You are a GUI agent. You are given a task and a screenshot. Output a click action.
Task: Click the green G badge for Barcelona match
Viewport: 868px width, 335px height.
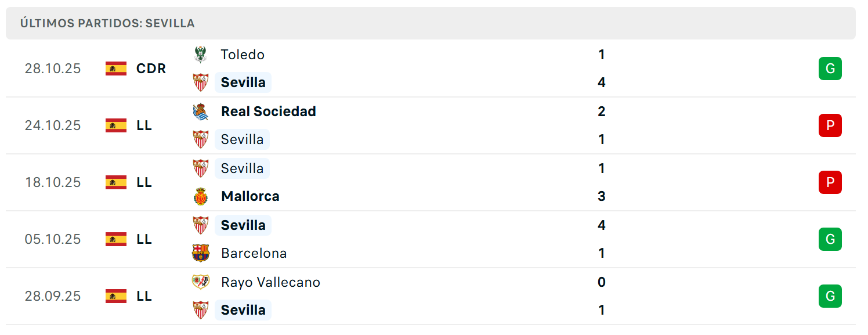(830, 239)
